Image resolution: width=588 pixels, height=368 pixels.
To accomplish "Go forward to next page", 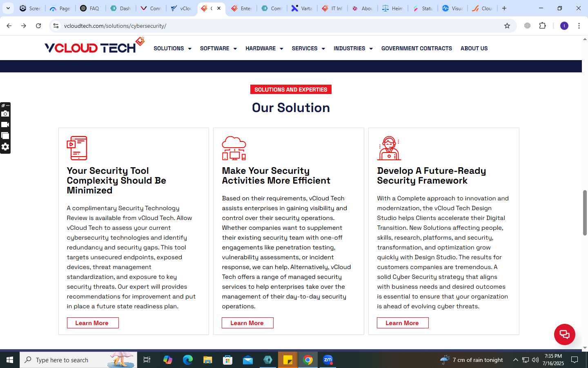I will 24,26.
